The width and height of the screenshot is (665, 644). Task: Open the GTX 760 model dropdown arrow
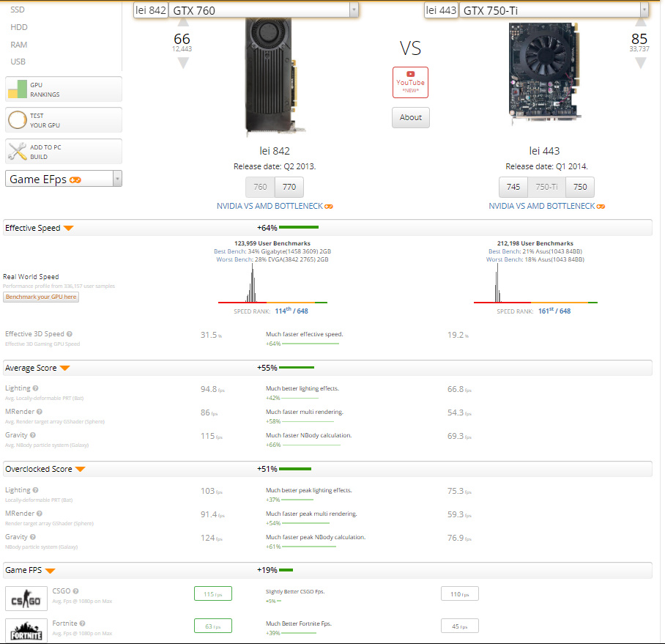tap(354, 10)
